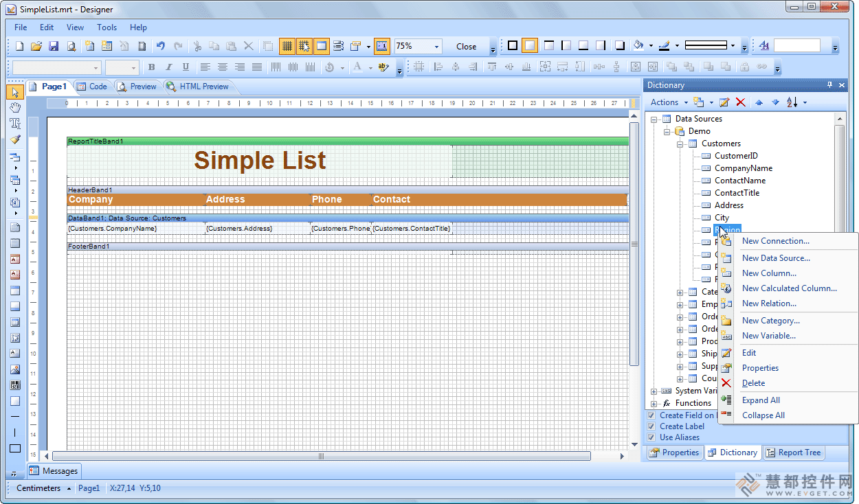Viewport: 859px width, 504px height.
Task: Switch to the HTML Preview tab
Action: (197, 87)
